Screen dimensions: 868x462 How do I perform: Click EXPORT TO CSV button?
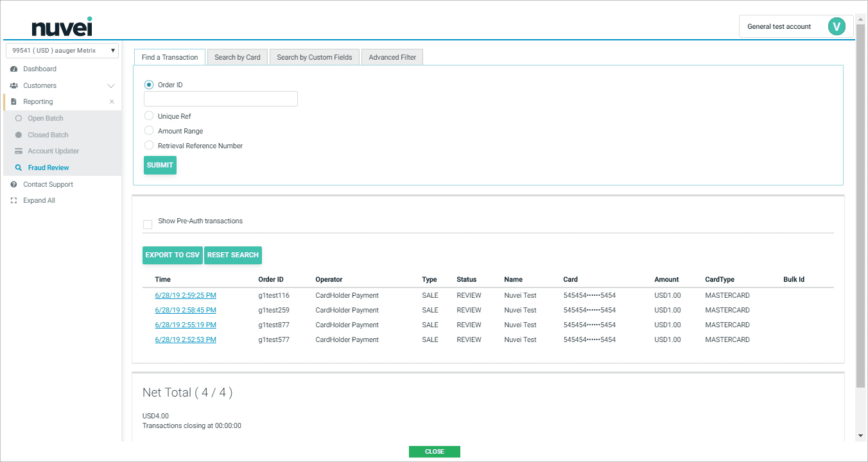[173, 255]
